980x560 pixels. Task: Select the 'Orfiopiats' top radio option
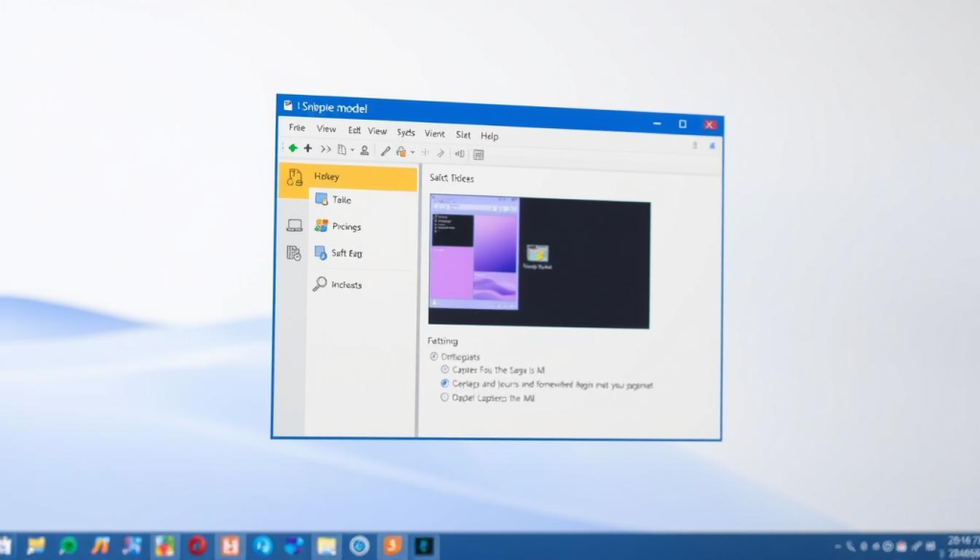(x=434, y=356)
